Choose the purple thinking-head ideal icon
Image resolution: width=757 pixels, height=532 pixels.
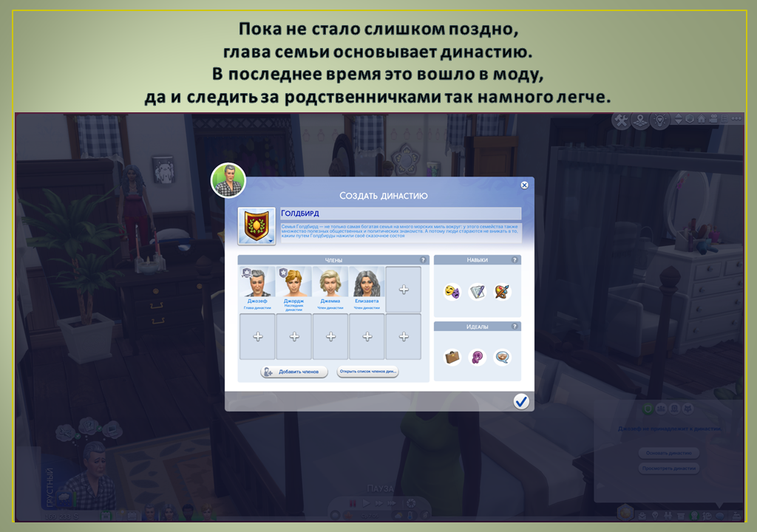(478, 357)
